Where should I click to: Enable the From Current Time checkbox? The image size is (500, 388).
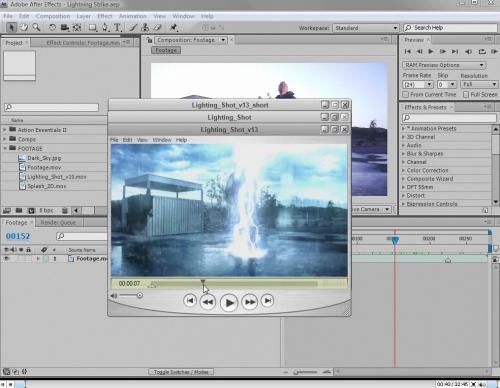406,95
